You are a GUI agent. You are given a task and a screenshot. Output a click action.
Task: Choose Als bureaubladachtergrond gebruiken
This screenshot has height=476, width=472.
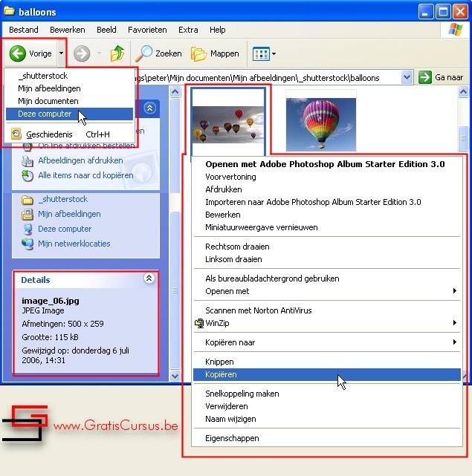(327, 278)
